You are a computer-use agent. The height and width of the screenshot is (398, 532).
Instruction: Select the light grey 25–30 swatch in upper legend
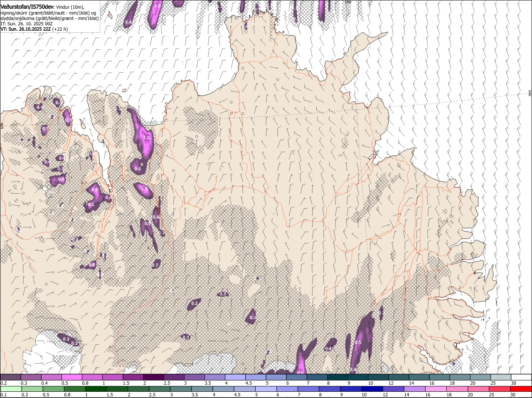click(501, 377)
